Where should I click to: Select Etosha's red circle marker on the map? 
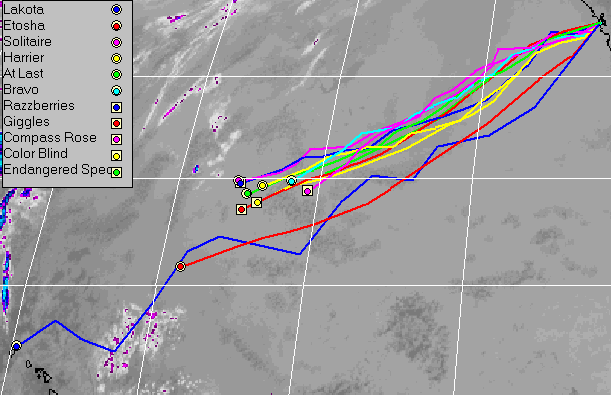click(180, 266)
